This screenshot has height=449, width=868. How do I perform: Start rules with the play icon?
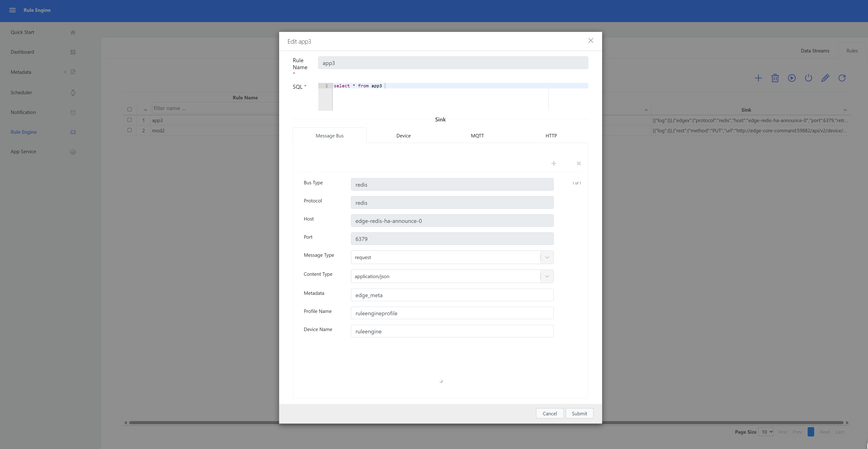792,78
